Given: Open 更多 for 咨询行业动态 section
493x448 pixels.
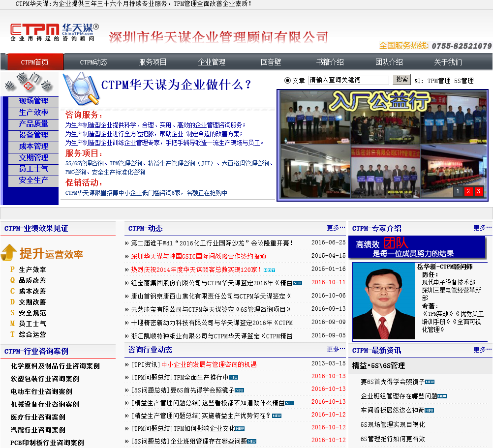Looking at the screenshot, I should tap(336, 349).
